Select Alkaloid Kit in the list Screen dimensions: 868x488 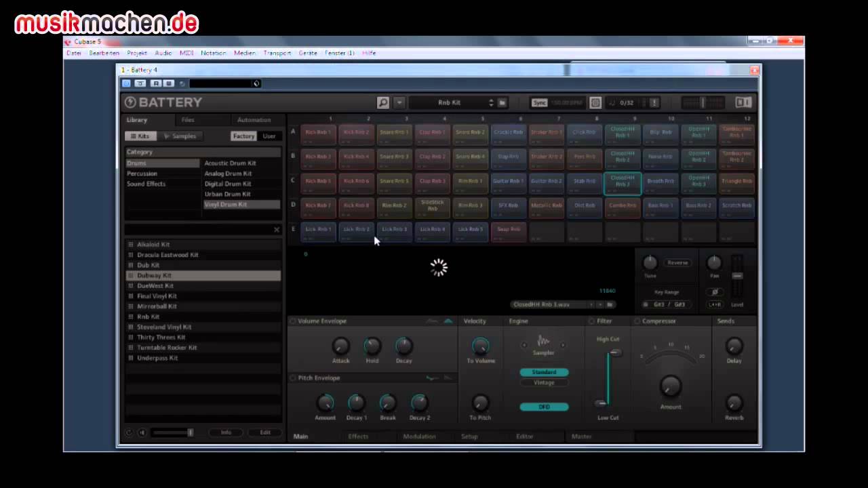203,245
